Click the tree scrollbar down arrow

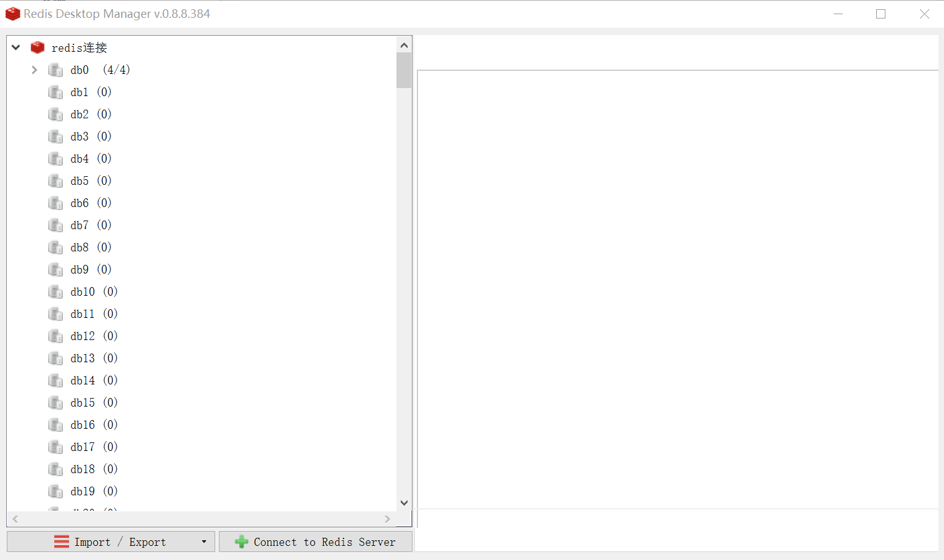[404, 503]
